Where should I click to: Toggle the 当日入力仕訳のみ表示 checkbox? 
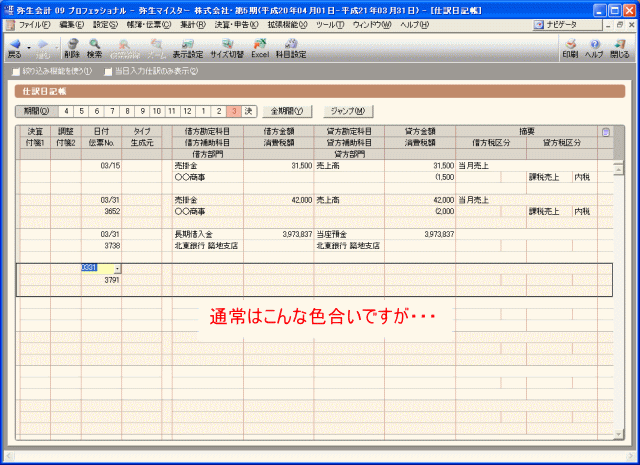(107, 71)
